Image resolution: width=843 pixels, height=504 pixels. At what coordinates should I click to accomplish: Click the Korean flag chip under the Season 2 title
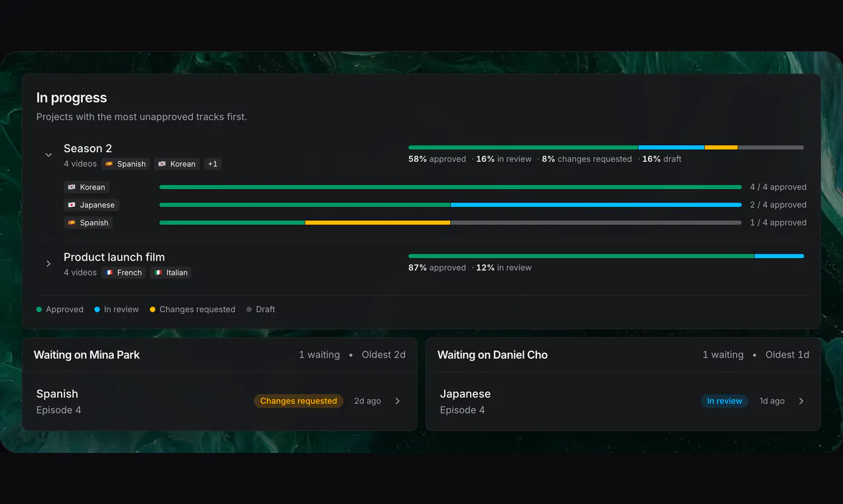click(x=177, y=164)
